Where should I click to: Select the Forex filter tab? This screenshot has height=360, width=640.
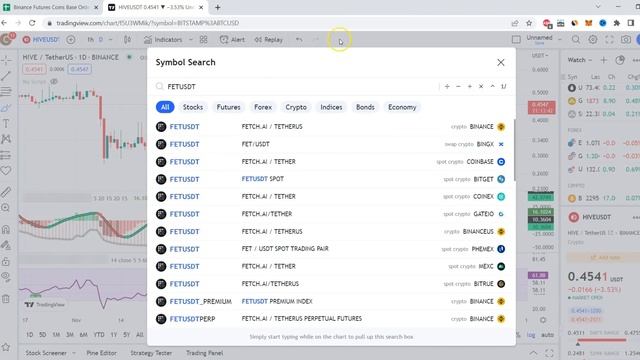263,107
